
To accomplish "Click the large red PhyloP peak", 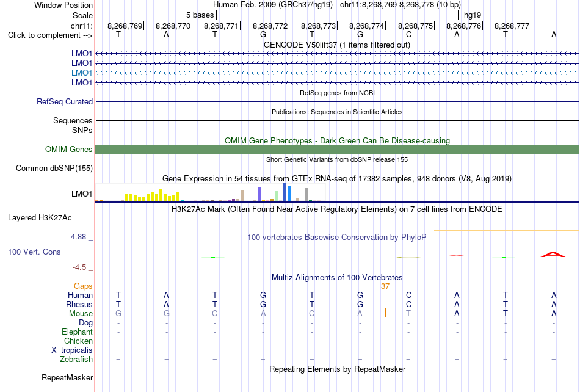I will pos(553,255).
